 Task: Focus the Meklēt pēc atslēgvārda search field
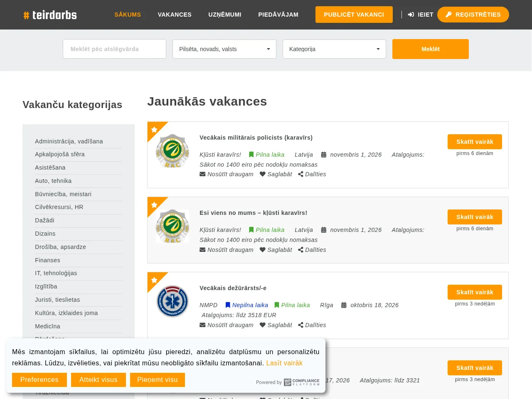coord(114,49)
